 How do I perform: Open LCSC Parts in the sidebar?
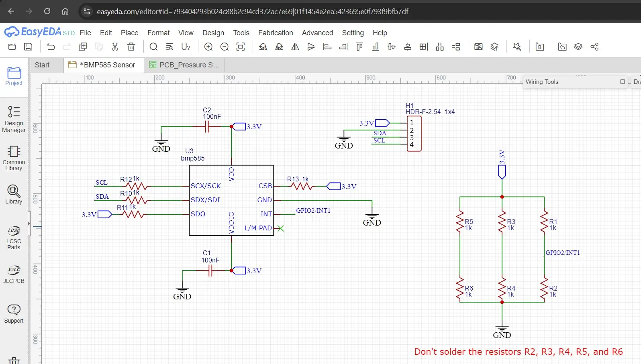(x=14, y=238)
